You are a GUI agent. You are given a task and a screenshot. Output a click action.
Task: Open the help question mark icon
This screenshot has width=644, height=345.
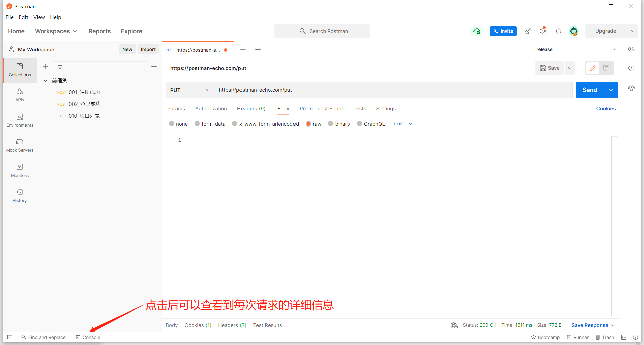click(x=635, y=337)
